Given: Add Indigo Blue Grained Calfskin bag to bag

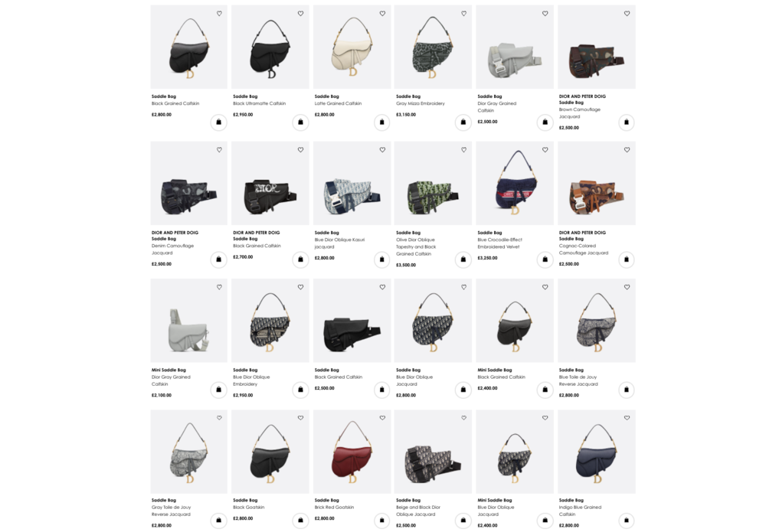Looking at the screenshot, I should pos(627,521).
